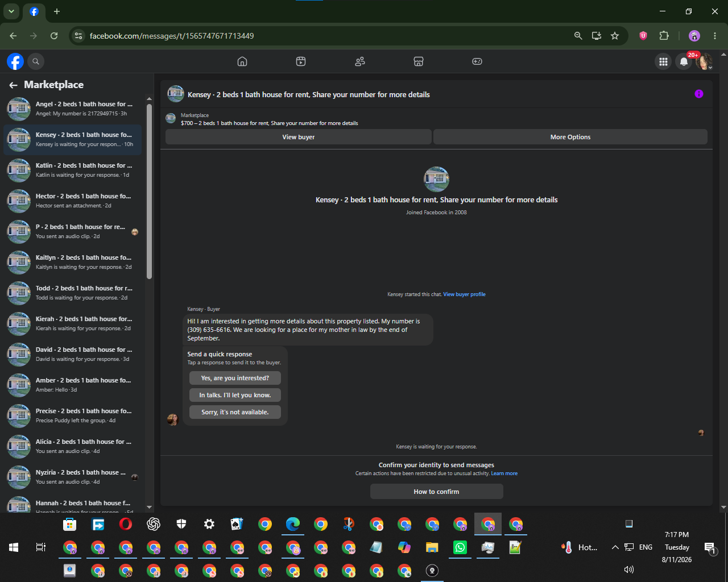Click the browser Back arrow

[x=13, y=36]
